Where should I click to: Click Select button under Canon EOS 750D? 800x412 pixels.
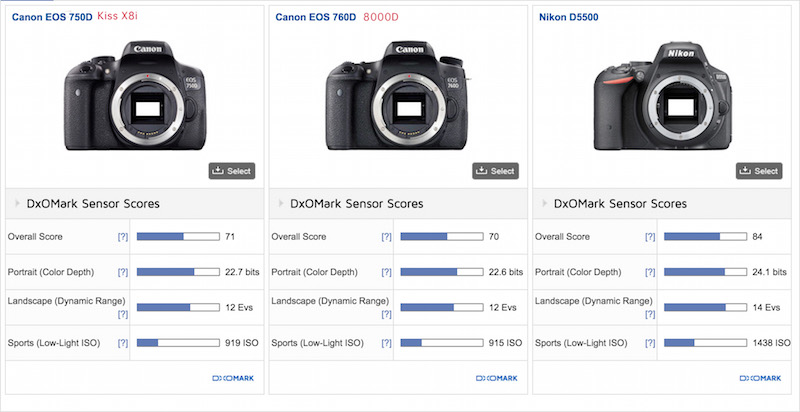[232, 171]
